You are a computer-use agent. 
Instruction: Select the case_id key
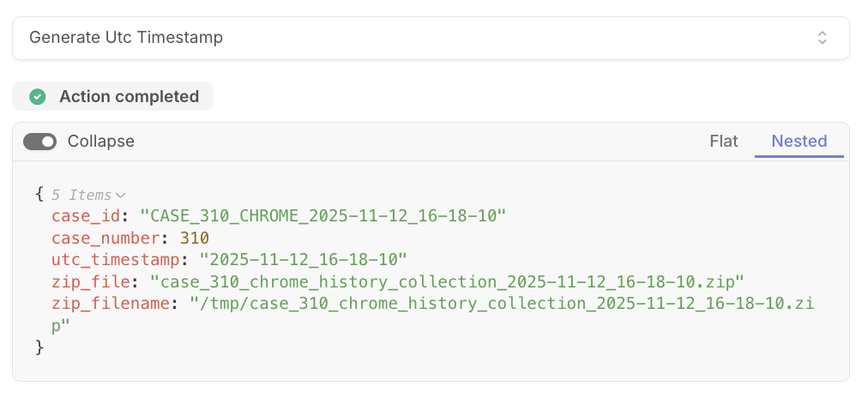[x=87, y=216]
